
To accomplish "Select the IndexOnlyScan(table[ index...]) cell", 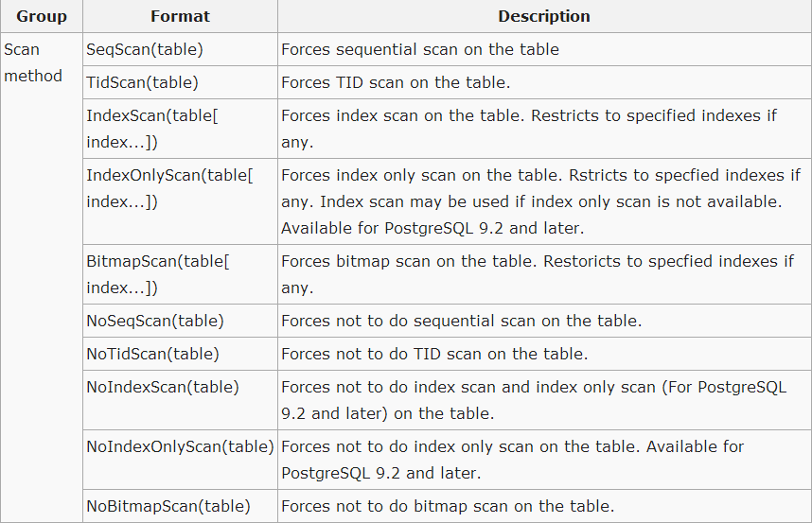I will [x=169, y=188].
